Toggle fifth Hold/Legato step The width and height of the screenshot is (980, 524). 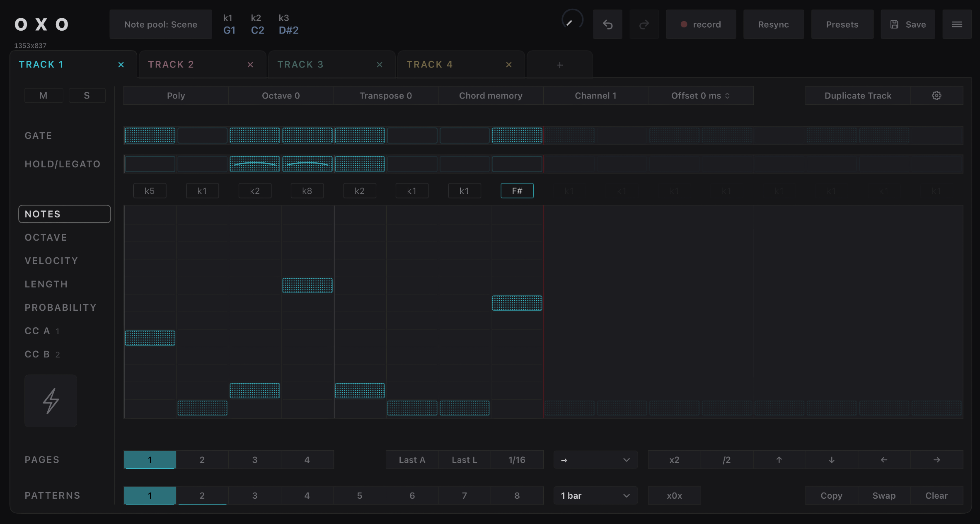click(360, 164)
